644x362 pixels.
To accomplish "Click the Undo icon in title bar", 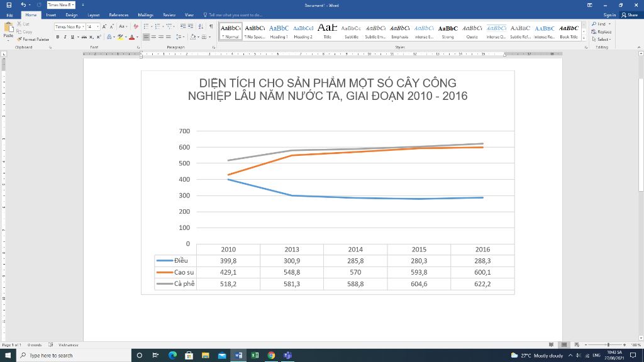I will click(x=23, y=5).
